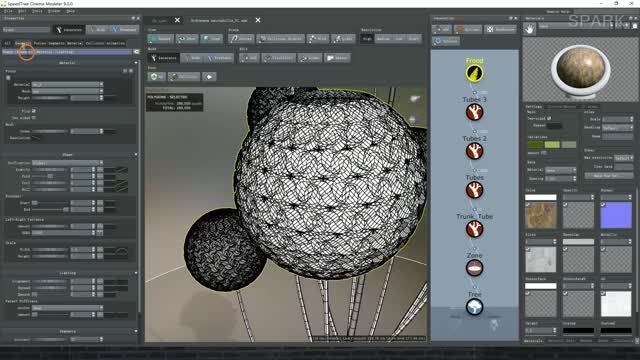This screenshot has width=640, height=360.
Task: Open the Tools menu
Action: (37, 11)
